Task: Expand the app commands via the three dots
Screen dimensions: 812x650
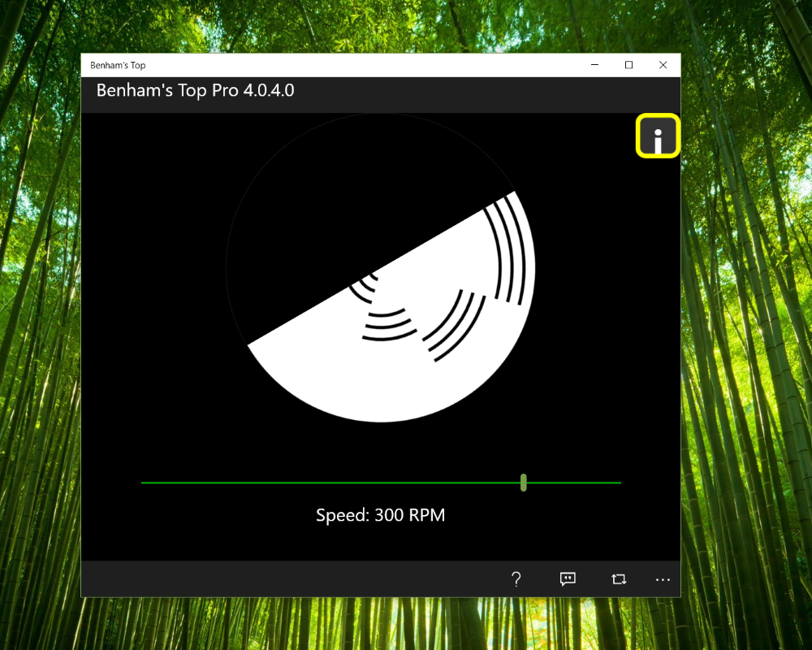Action: pos(663,579)
